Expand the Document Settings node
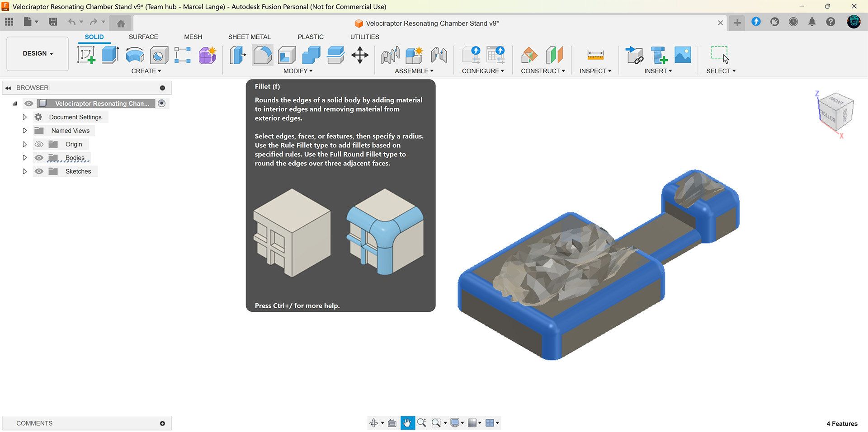The image size is (868, 432). click(x=24, y=117)
